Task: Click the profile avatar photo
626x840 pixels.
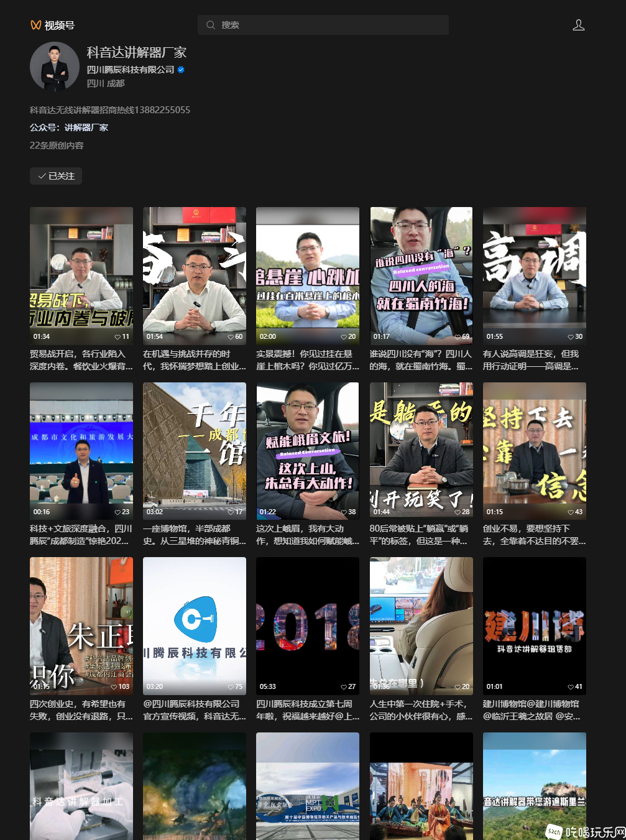Action: 55,67
